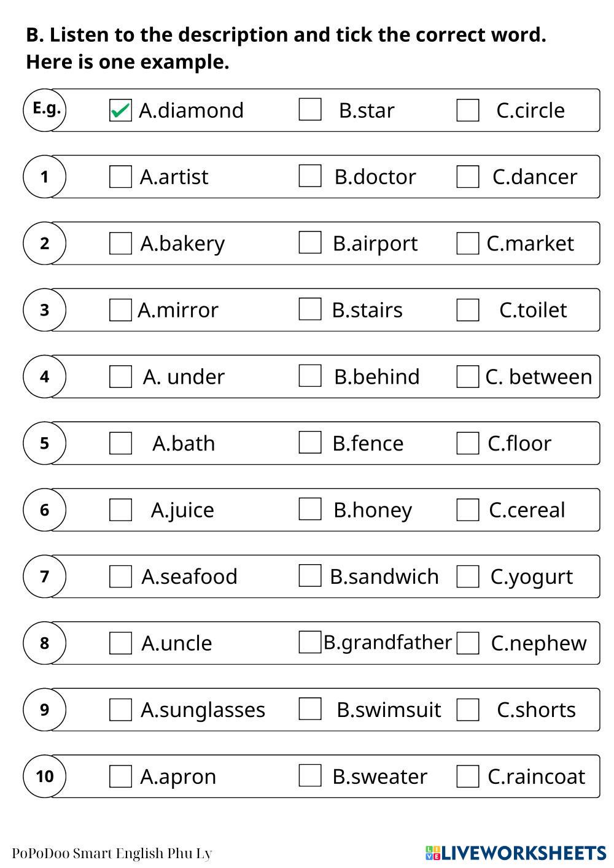The height and width of the screenshot is (868, 614).
Task: Uncheck the ticked A.diamond example box
Action: click(120, 110)
